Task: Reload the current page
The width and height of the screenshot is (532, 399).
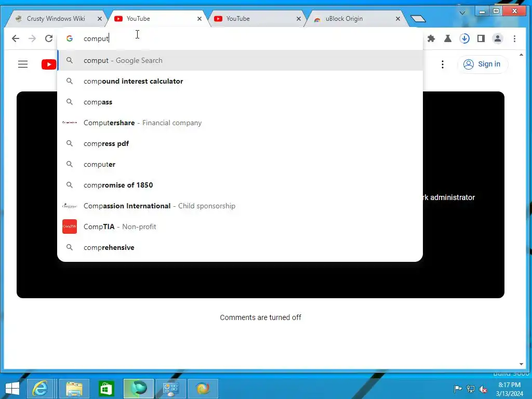Action: (49, 38)
